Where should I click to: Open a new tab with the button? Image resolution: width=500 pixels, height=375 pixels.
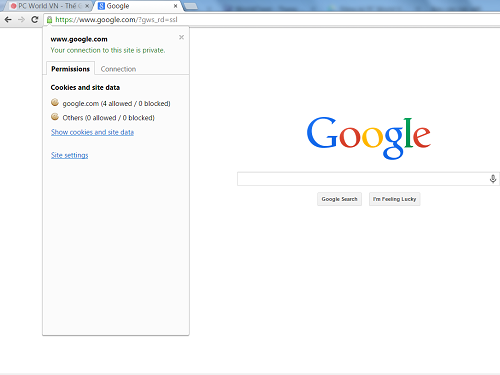click(191, 6)
